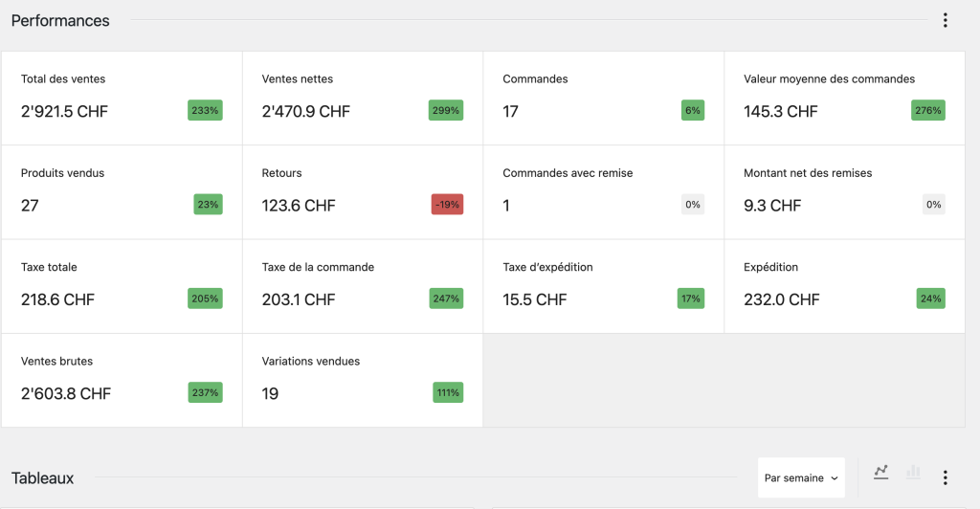Open the Taxe totale report
Screen dimensions: 980x509
122,285
